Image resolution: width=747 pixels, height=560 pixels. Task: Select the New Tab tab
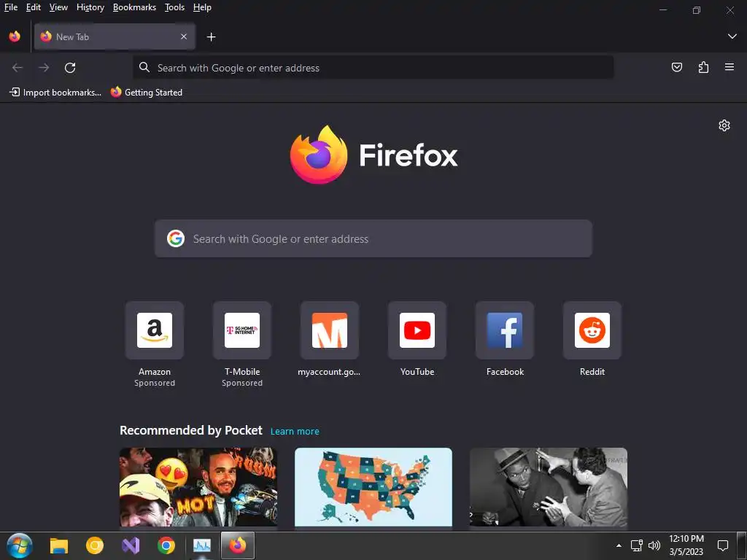click(115, 36)
